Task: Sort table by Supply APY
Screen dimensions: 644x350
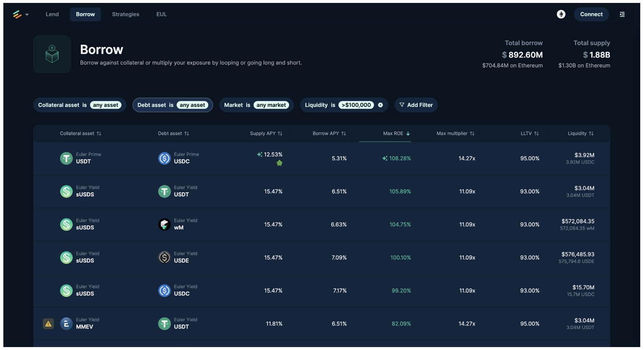Action: (x=266, y=134)
